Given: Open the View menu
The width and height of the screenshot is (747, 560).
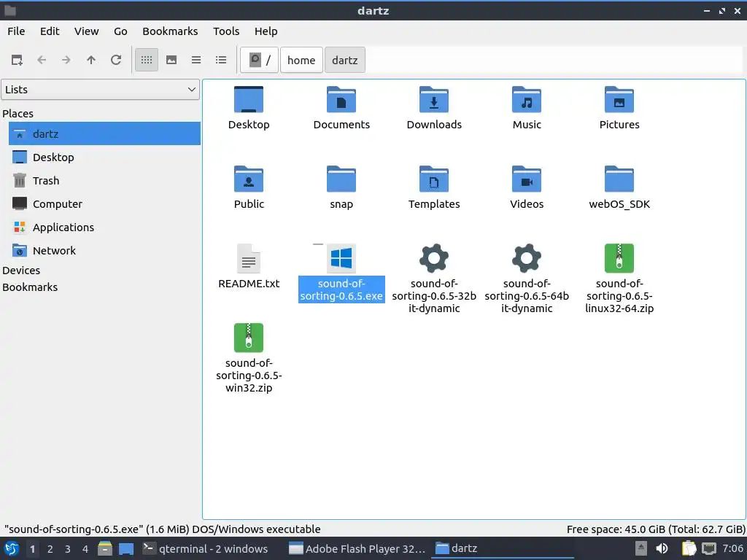Looking at the screenshot, I should pyautogui.click(x=86, y=31).
